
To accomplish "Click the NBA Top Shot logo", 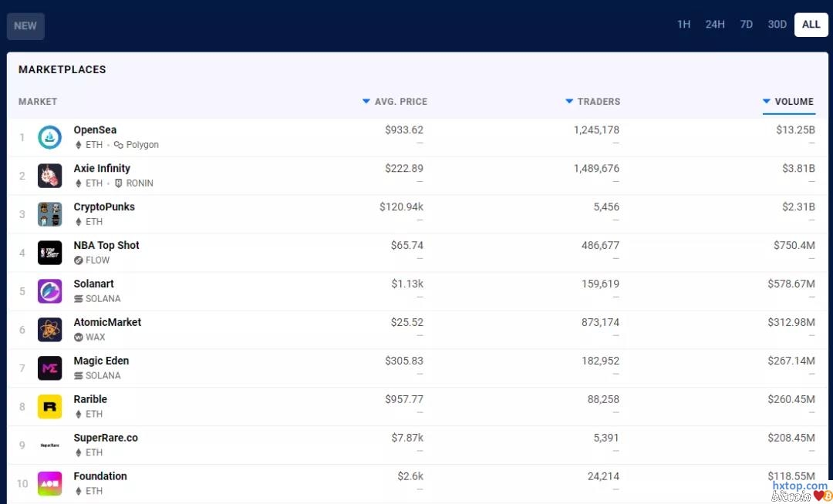I will click(x=50, y=253).
